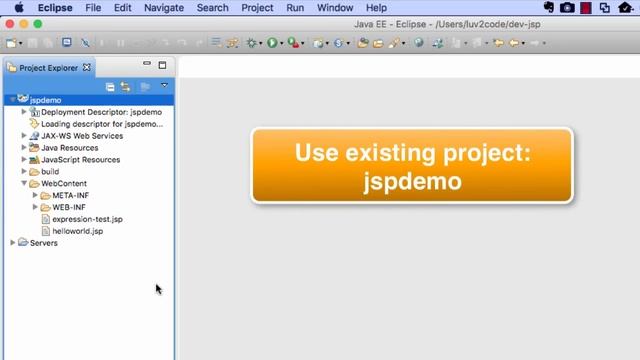Expand Deployment Descriptor: jspdemo
This screenshot has height=360, width=640.
tap(24, 111)
